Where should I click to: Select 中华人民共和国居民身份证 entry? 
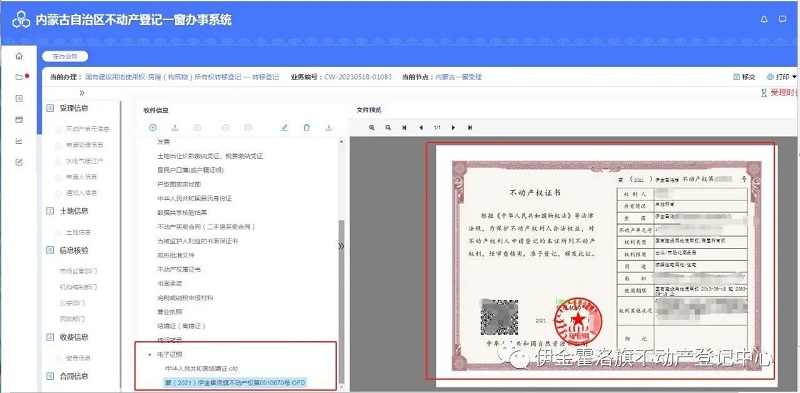tap(194, 198)
